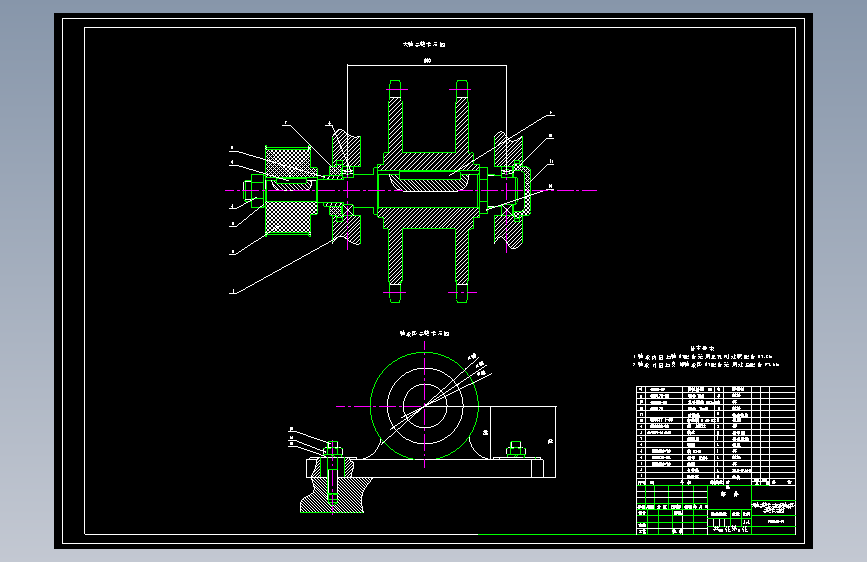Viewport: 867px width, 562px height.
Task: Pick the dimension value above the sprocket section
Action: click(427, 61)
